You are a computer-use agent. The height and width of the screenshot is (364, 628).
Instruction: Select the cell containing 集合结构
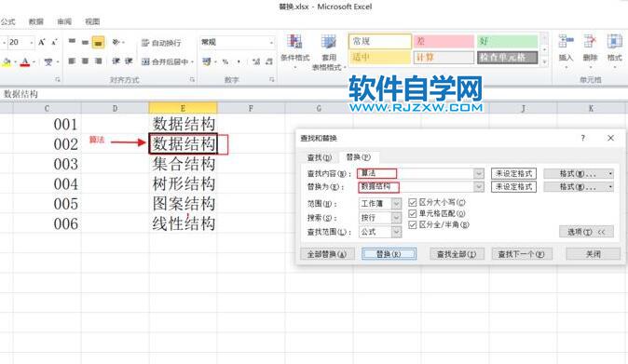pyautogui.click(x=184, y=164)
